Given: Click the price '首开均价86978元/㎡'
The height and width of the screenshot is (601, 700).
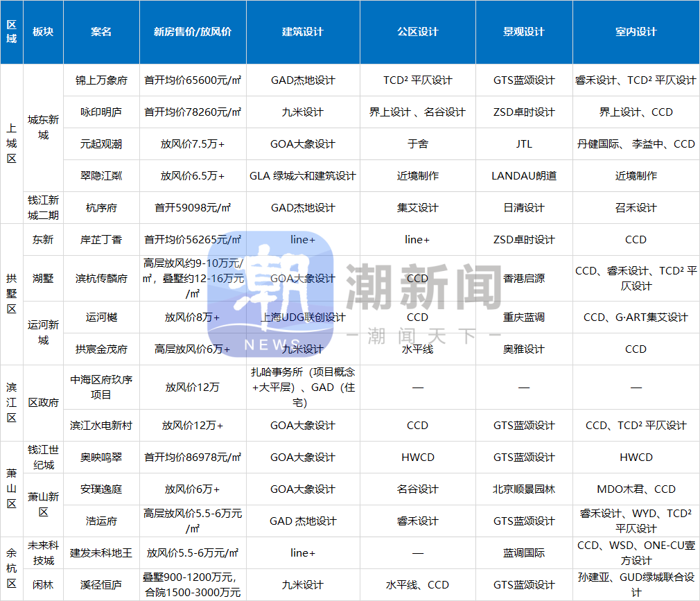Looking at the screenshot, I should [193, 458].
